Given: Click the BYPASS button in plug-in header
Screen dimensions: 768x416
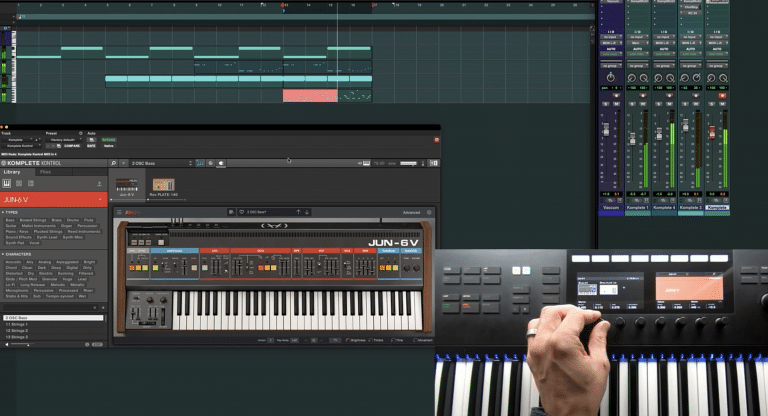Looking at the screenshot, I should (x=109, y=140).
